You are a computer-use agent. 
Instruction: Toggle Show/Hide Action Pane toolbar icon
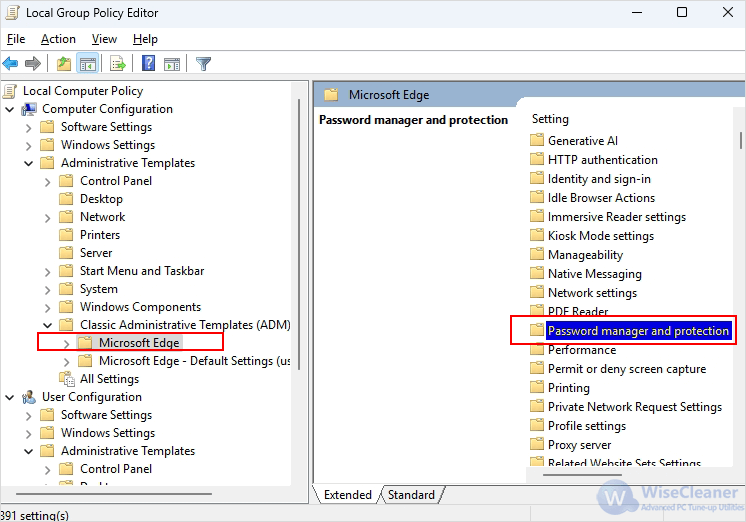click(x=172, y=63)
